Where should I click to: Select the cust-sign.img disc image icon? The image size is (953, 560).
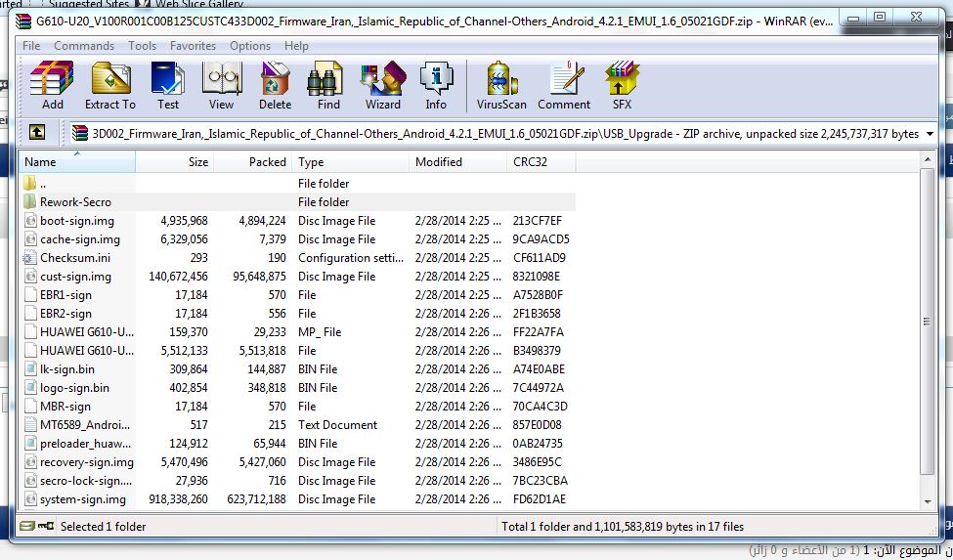pos(30,277)
